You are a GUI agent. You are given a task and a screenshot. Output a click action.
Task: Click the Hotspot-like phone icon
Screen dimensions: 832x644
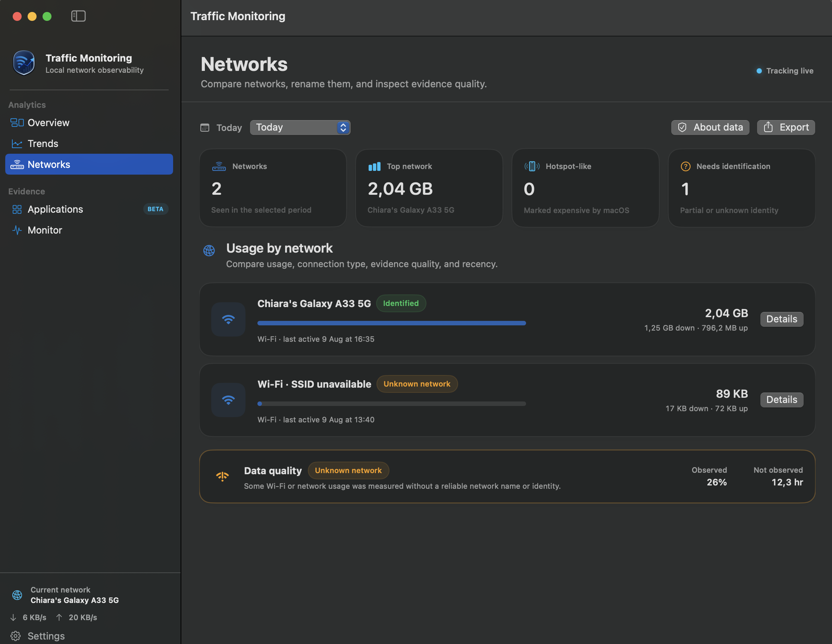532,166
